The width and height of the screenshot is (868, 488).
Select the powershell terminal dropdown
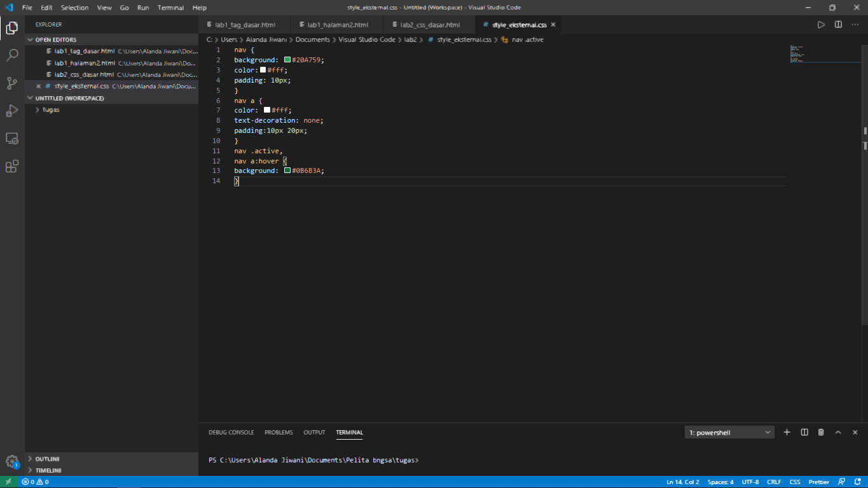coord(729,433)
